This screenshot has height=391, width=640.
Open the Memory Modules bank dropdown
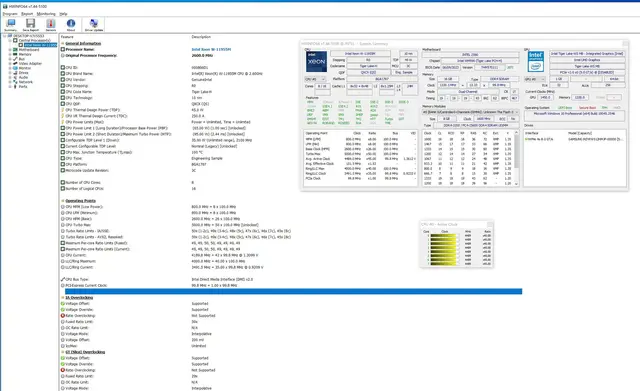tap(470, 112)
